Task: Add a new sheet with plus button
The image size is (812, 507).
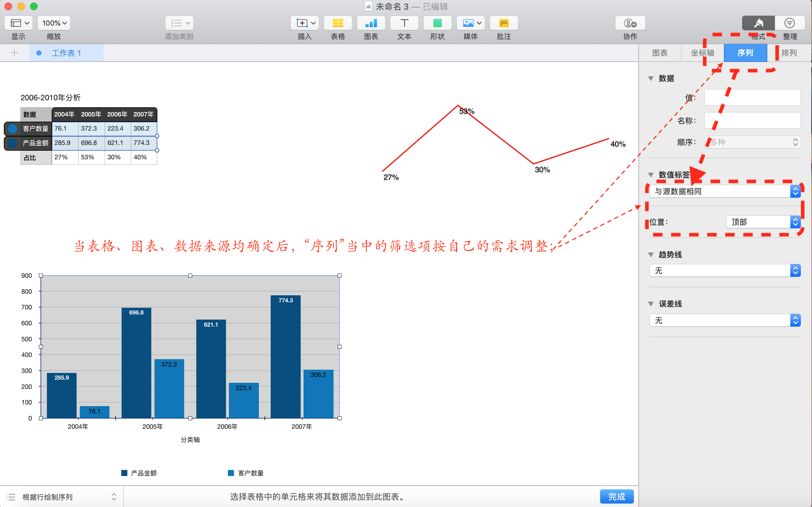Action: [x=14, y=53]
